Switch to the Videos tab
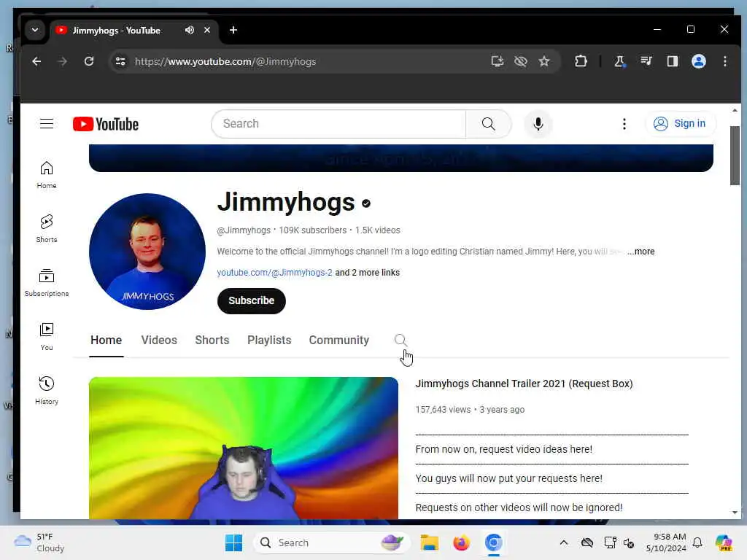 coord(159,340)
